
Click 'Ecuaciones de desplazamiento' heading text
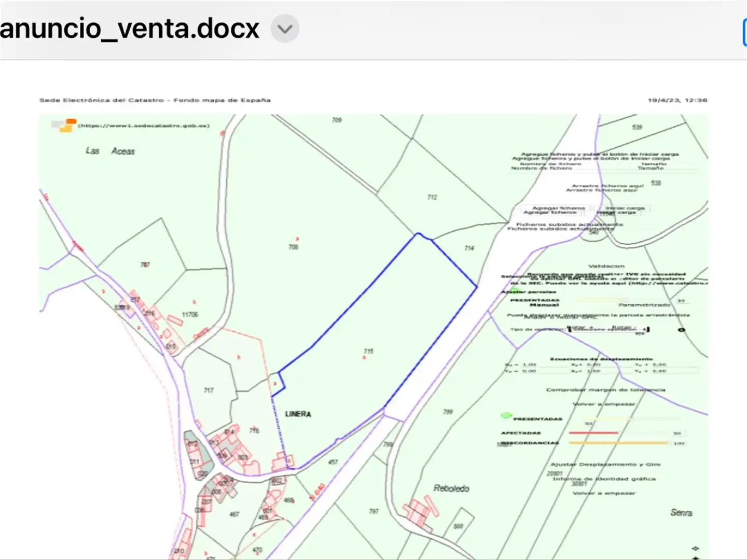tap(601, 359)
